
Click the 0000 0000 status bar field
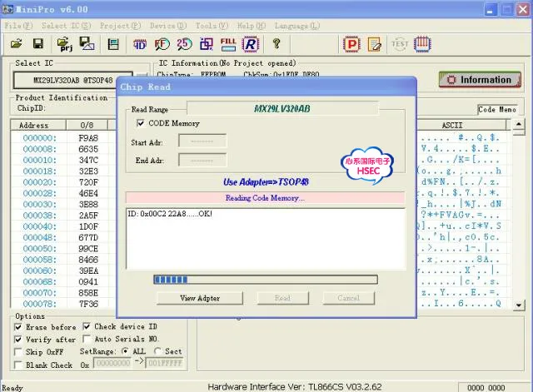click(x=486, y=388)
